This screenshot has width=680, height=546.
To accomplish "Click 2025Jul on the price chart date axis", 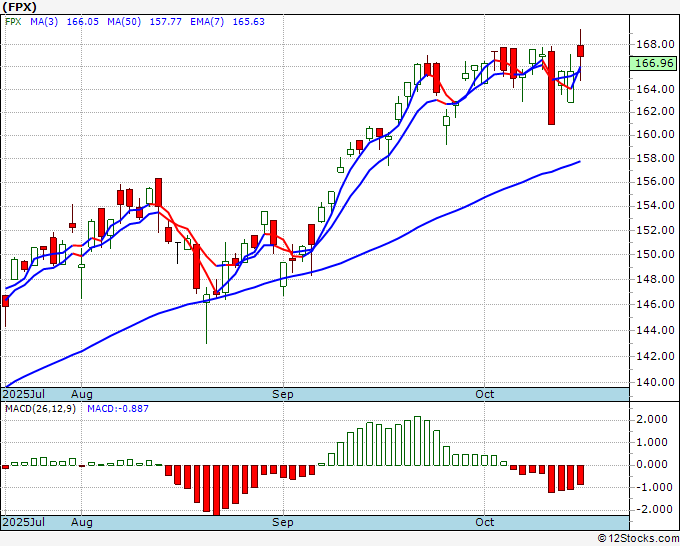I will (x=23, y=394).
